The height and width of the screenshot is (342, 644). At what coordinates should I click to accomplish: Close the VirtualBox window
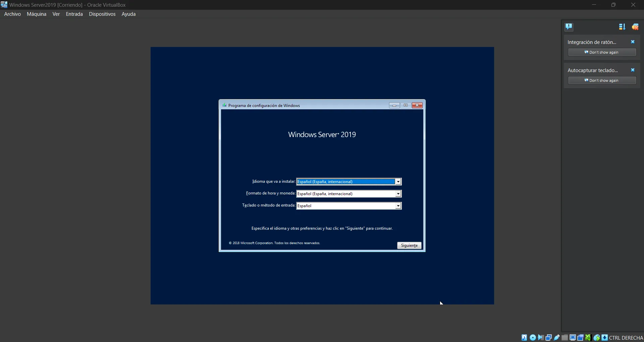(x=633, y=5)
